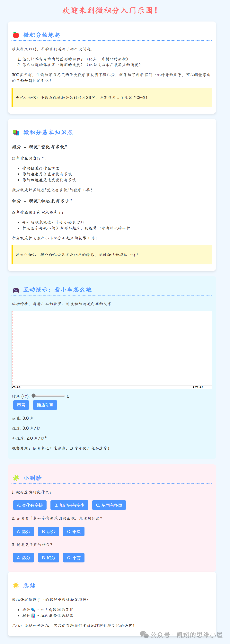Click the 重置 button
Screen dimensions: 230x644
(x=21, y=405)
